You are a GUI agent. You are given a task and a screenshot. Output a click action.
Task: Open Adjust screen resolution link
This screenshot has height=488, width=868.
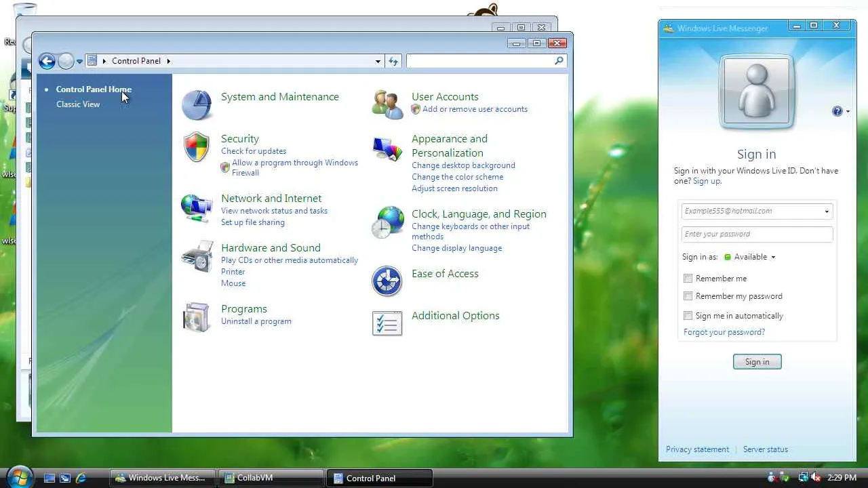tap(454, 188)
